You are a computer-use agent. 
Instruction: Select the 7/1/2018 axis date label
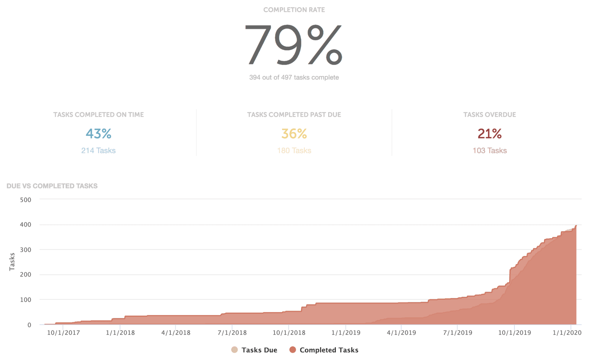(x=232, y=333)
